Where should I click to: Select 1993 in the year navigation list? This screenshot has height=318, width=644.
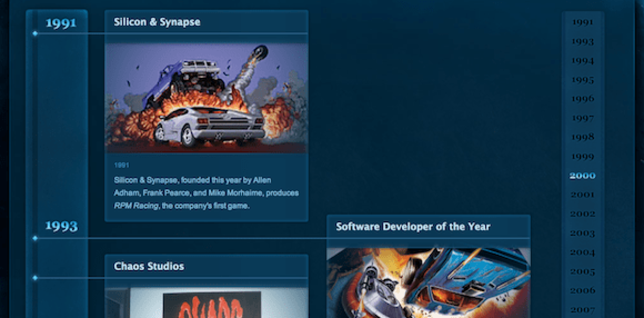(582, 41)
